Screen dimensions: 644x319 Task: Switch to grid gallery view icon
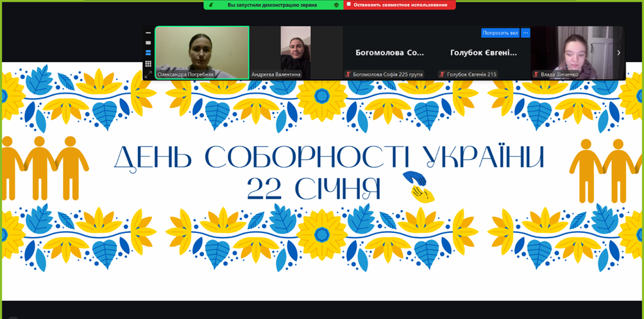pyautogui.click(x=148, y=64)
